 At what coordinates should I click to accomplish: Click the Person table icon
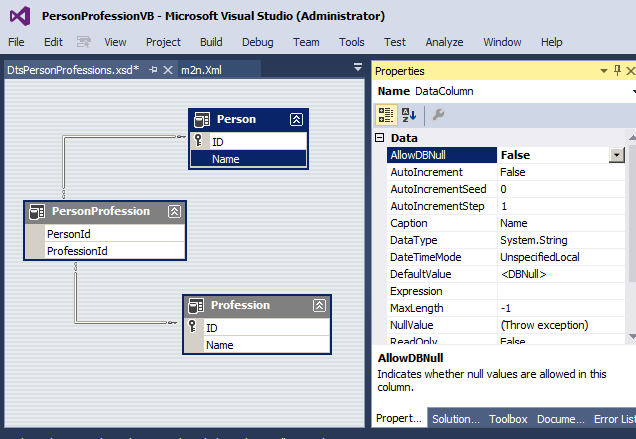tap(202, 120)
